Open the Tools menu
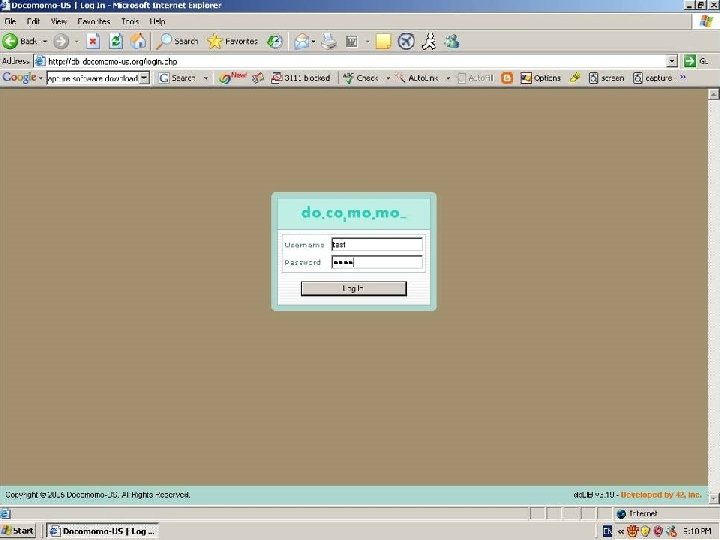 coord(130,21)
